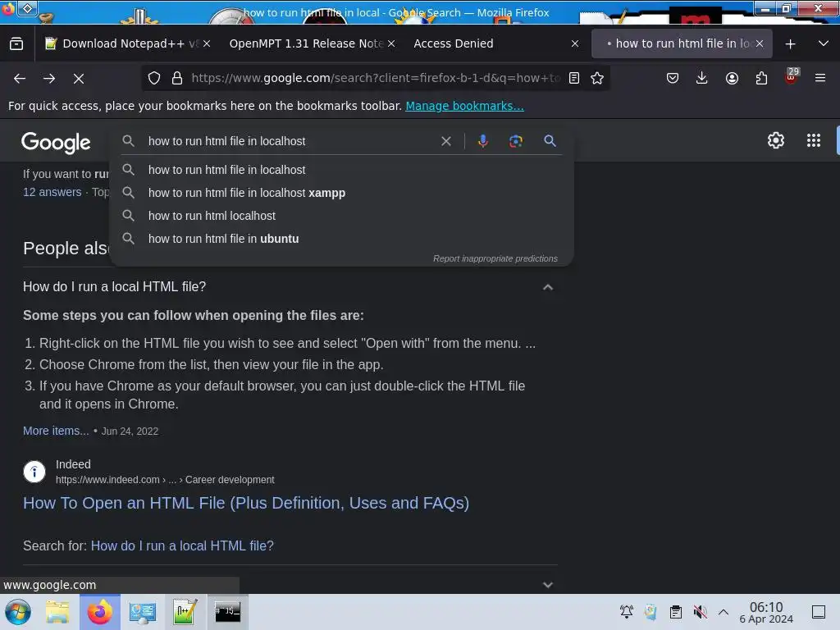The width and height of the screenshot is (840, 630).
Task: Pick suggestion 'how to run html file in ubuntu'
Action: [341, 239]
